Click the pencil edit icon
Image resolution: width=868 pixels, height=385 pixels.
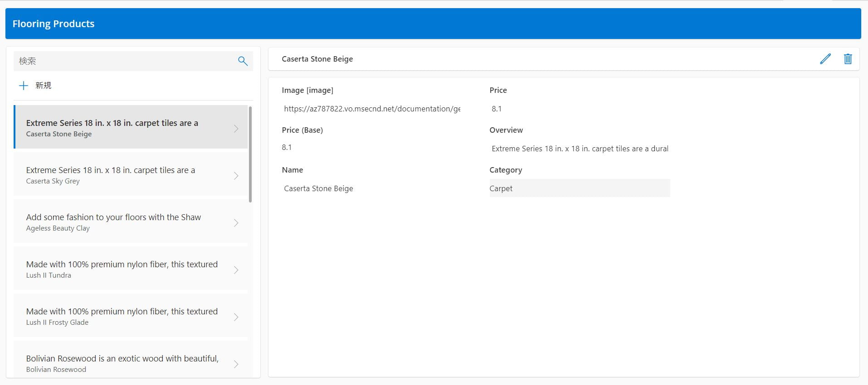(825, 59)
